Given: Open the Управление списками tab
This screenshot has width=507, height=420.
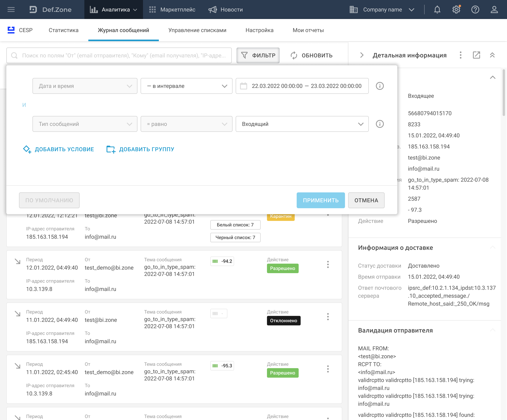Looking at the screenshot, I should 197,30.
